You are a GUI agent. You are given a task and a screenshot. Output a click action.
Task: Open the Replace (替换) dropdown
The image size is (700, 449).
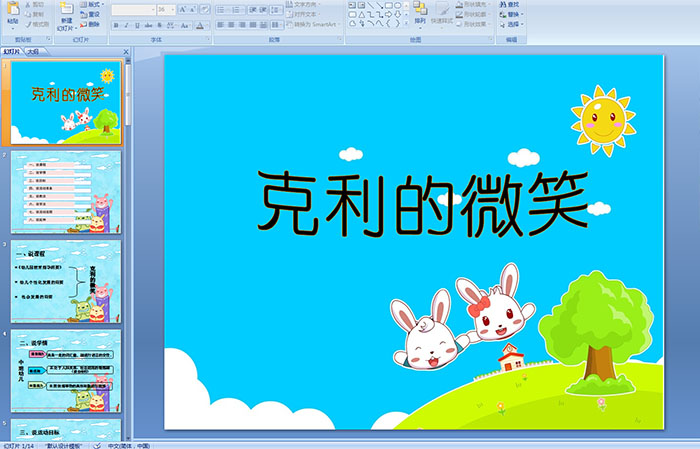tap(512, 14)
